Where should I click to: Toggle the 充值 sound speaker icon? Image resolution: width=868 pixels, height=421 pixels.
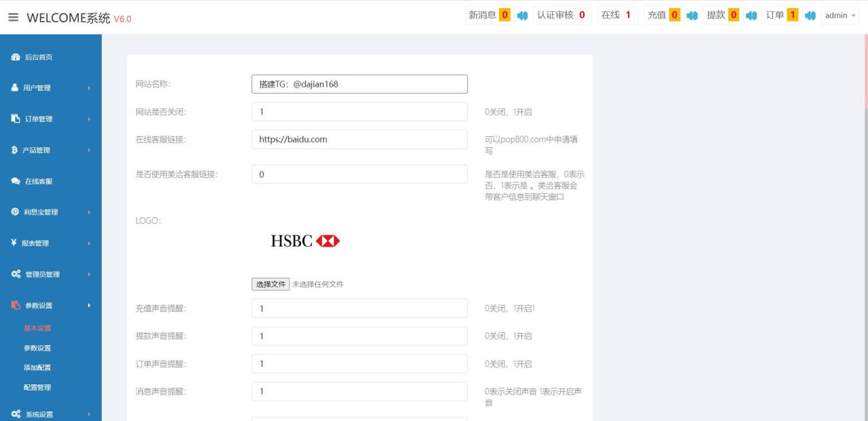(x=692, y=16)
